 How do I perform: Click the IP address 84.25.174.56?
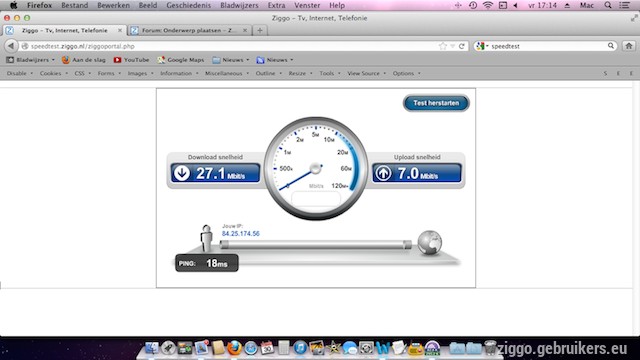[241, 233]
